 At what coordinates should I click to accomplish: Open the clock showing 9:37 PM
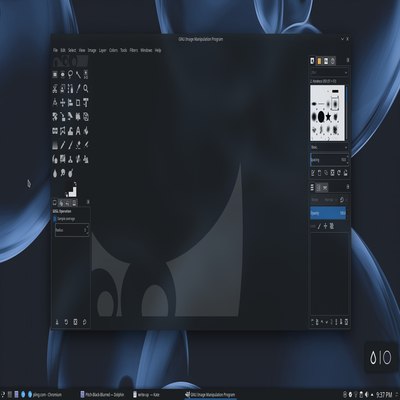[x=384, y=395]
